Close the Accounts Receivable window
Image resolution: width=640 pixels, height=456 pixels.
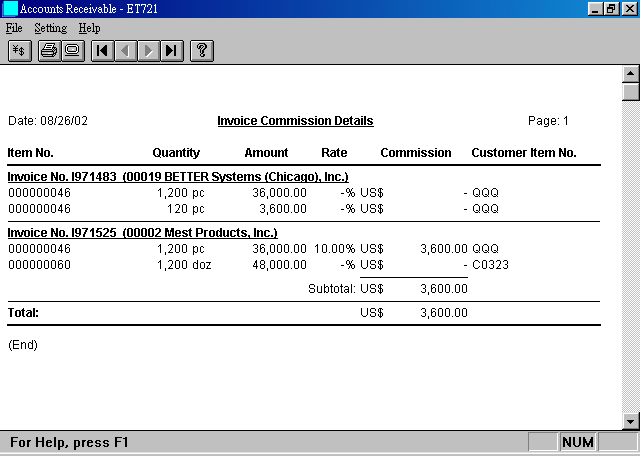tap(629, 9)
